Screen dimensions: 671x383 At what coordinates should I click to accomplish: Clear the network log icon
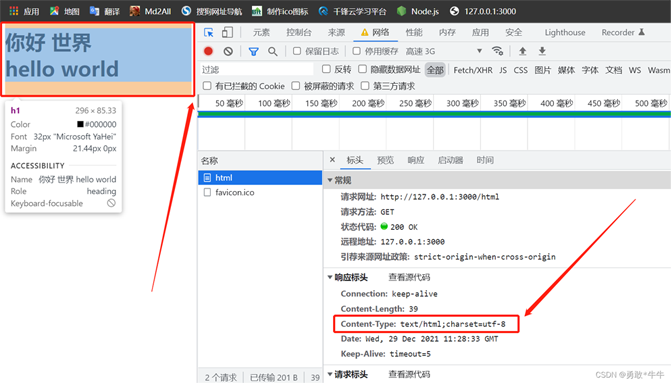[228, 51]
